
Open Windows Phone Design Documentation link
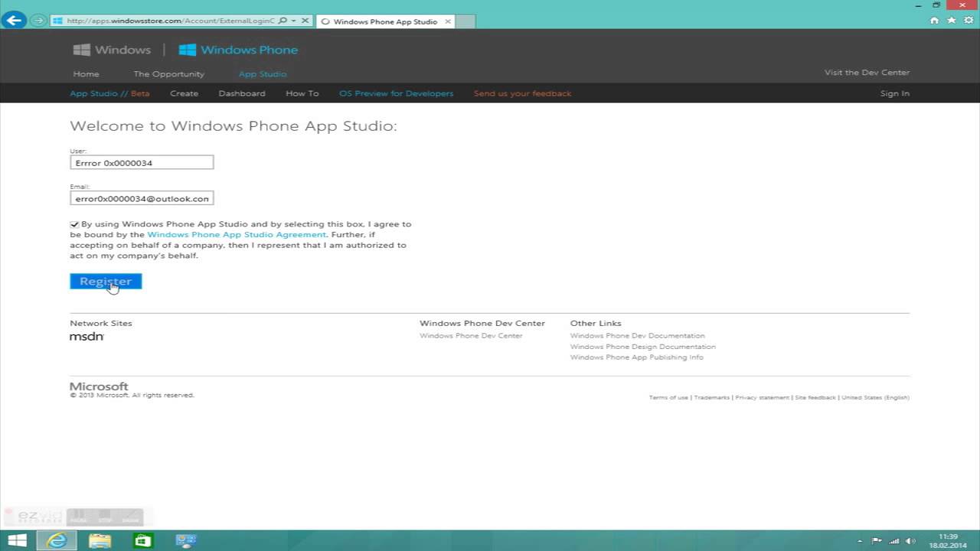pos(642,347)
